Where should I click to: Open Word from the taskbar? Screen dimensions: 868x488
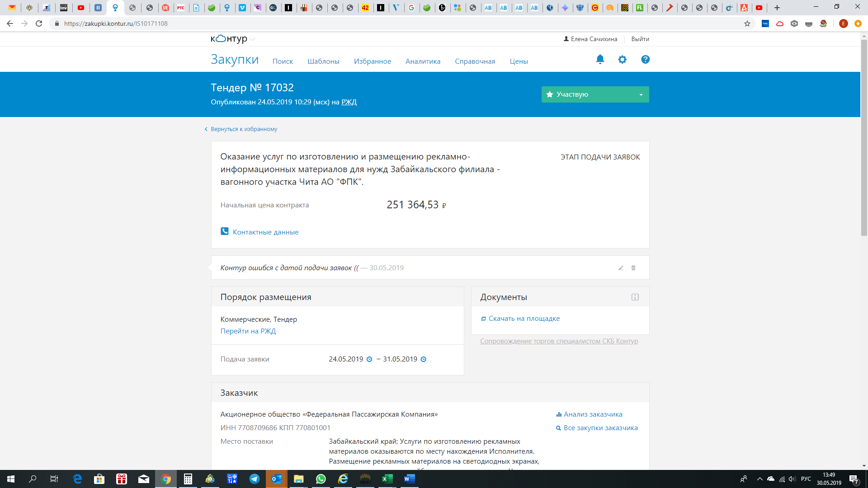pyautogui.click(x=410, y=479)
